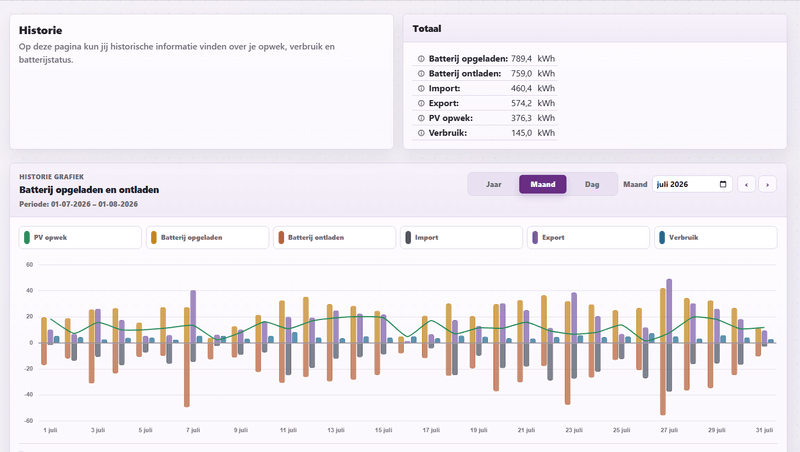The width and height of the screenshot is (800, 452).
Task: Toggle the Batterij ontladen legend series
Action: 334,237
